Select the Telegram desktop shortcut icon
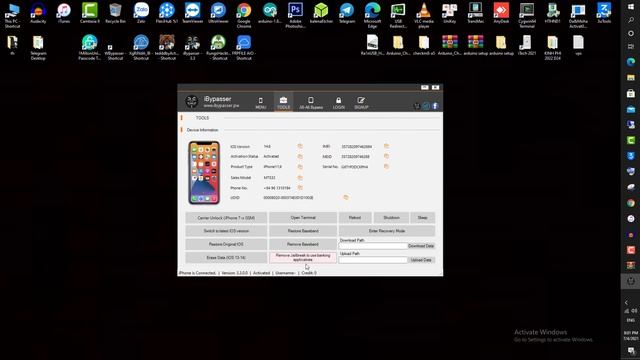Screen dimensions: 640x360 pyautogui.click(x=347, y=13)
